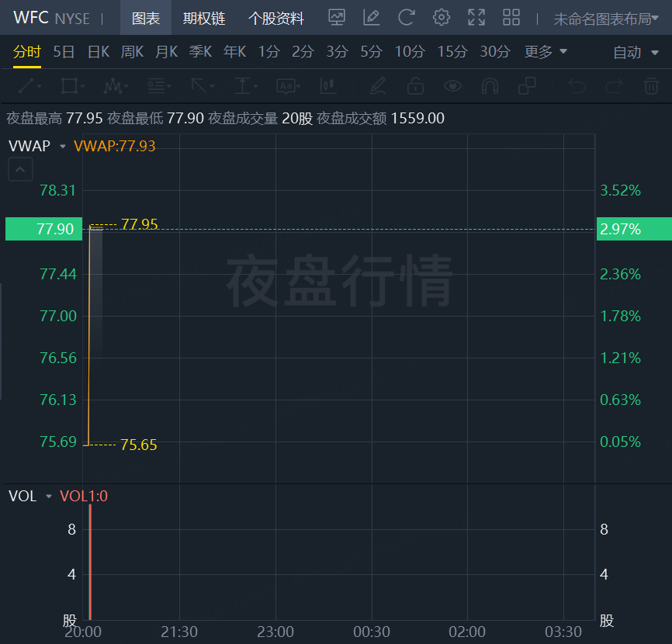Select the brush pencil drawing tool
Image resolution: width=672 pixels, height=644 pixels.
[x=378, y=85]
